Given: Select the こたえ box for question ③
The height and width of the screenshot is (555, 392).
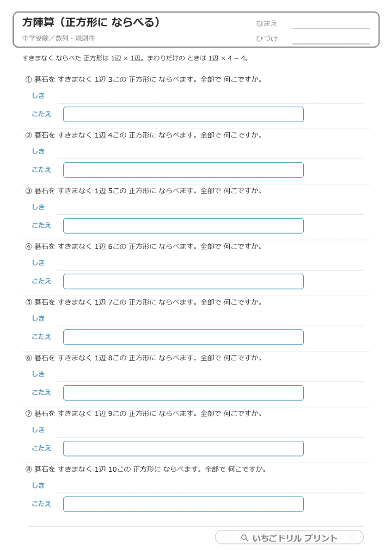Looking at the screenshot, I should click(184, 226).
